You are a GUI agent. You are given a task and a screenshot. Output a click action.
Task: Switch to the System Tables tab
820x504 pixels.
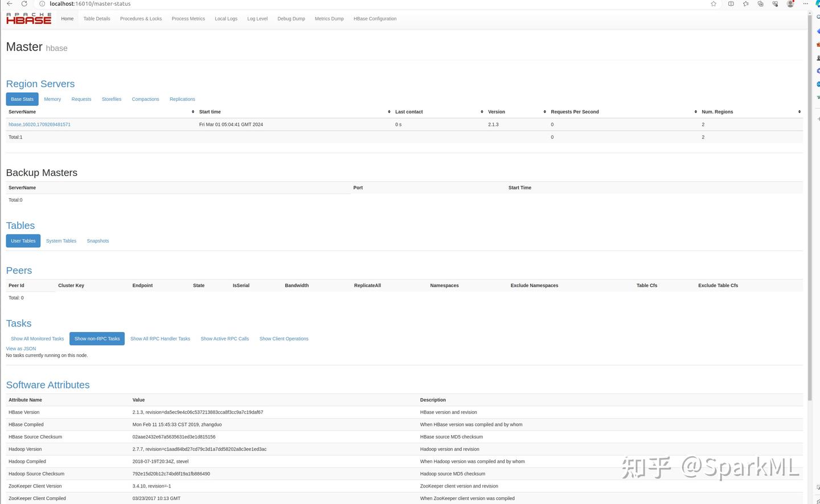(61, 240)
